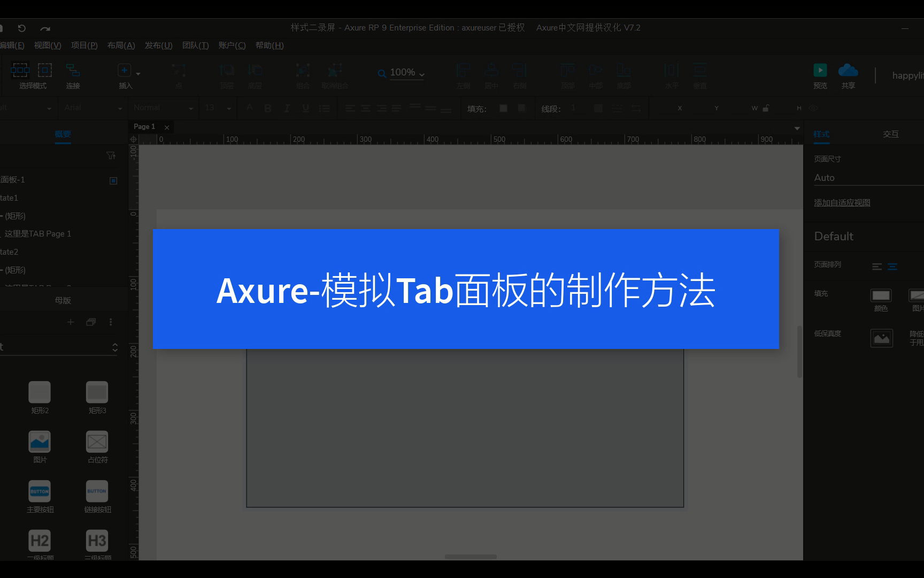
Task: Align widgets 居中 center
Action: point(491,70)
